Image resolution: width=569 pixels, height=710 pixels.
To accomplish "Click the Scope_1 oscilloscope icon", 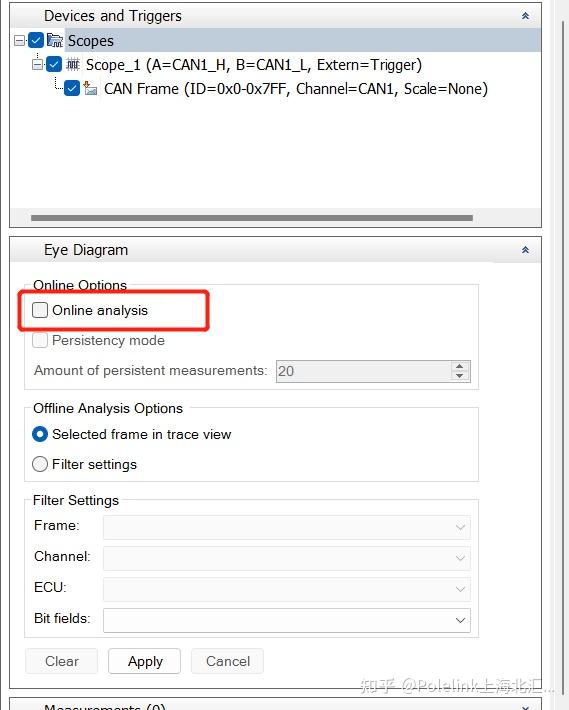I will [x=73, y=64].
